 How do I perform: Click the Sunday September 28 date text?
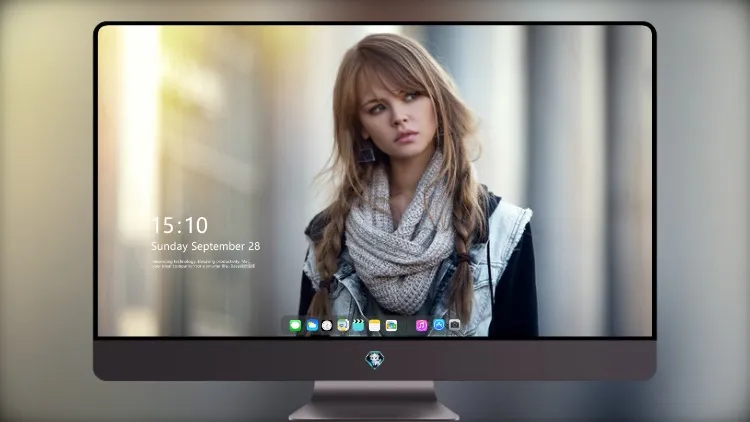(x=206, y=246)
